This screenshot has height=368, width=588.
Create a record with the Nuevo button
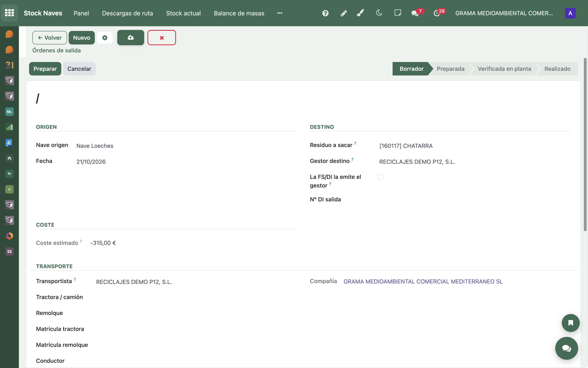[82, 38]
